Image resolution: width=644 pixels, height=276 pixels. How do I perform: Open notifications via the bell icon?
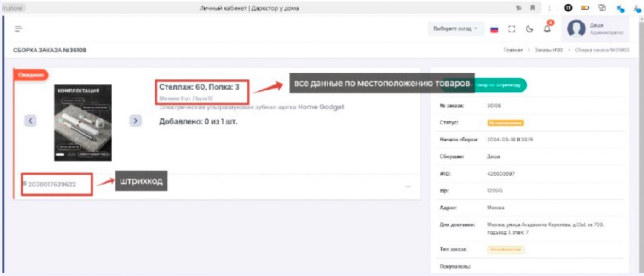point(547,28)
